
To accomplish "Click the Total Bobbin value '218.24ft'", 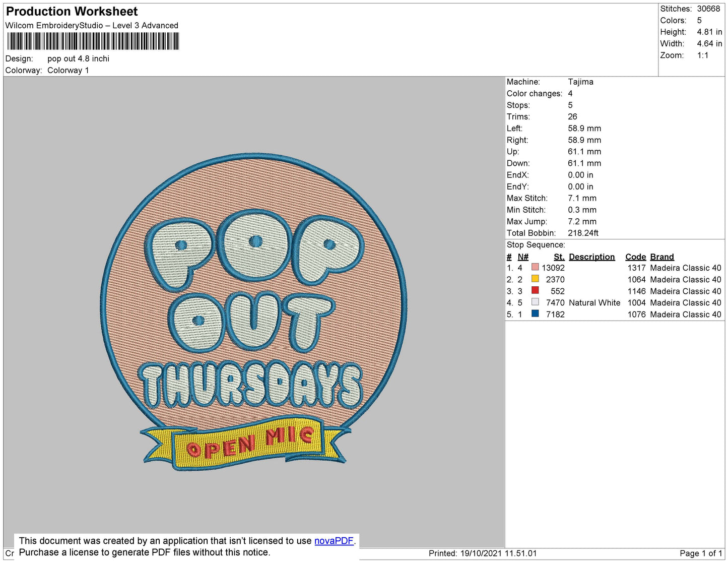I will pyautogui.click(x=583, y=233).
